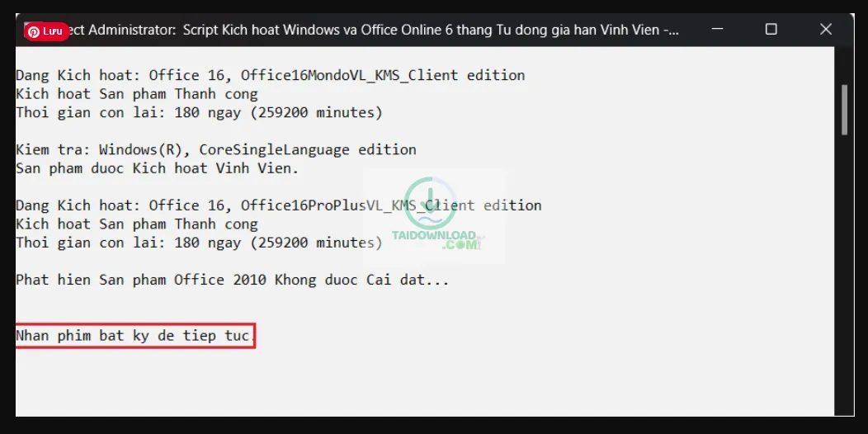Screen dimensions: 868x434
Task: Click 'Kich hoat San pham Thanh cong' under MondoVL
Action: pyautogui.click(x=137, y=94)
